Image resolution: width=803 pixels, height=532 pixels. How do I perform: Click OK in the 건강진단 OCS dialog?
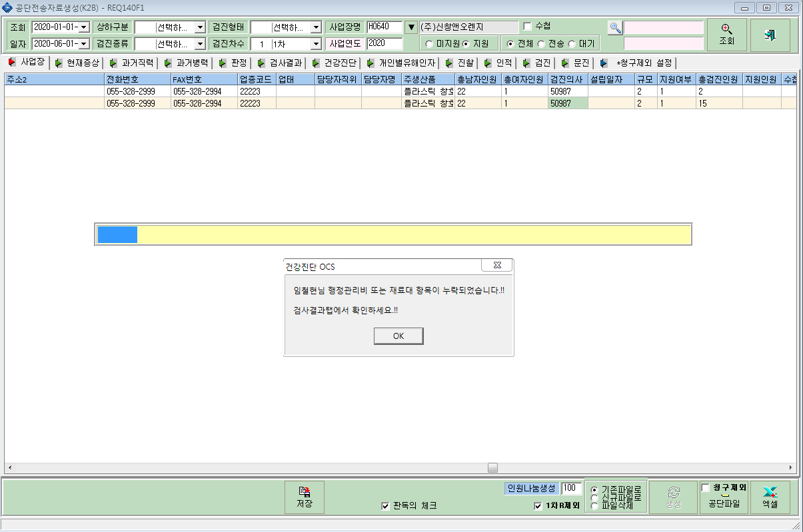click(399, 336)
